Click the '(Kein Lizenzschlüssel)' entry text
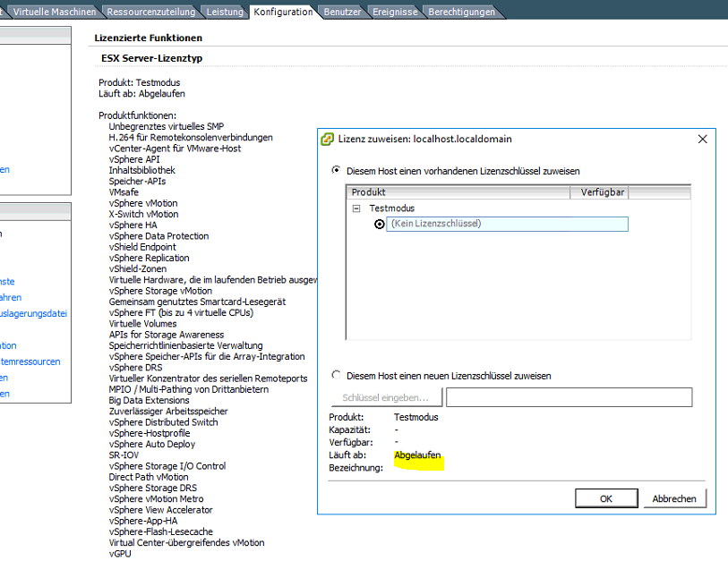This screenshot has height=578, width=728. click(436, 224)
